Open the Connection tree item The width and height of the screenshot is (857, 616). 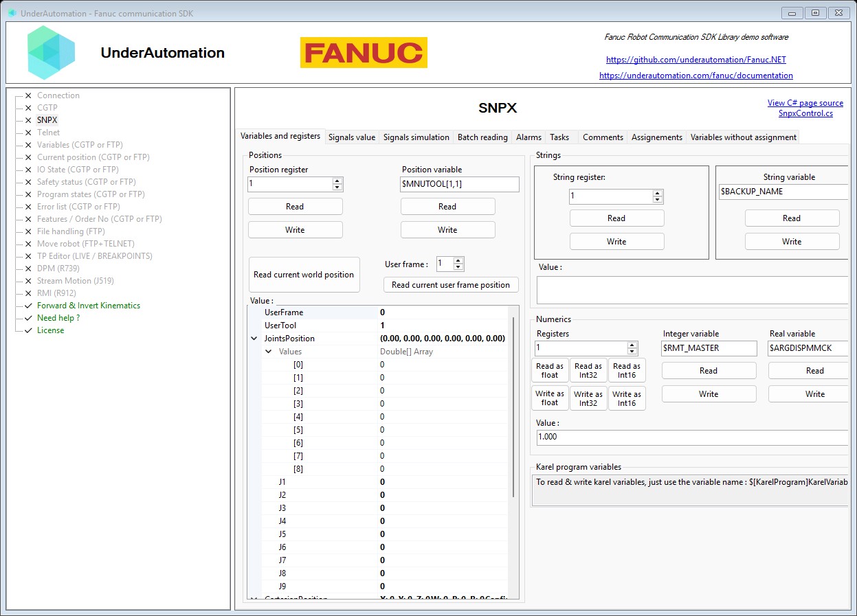click(x=58, y=95)
